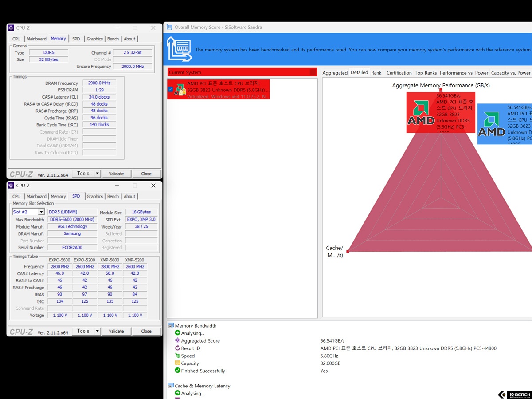Open the About tab in the CPU-Z Memory window
Screen dimensions: 532x399
point(129,39)
